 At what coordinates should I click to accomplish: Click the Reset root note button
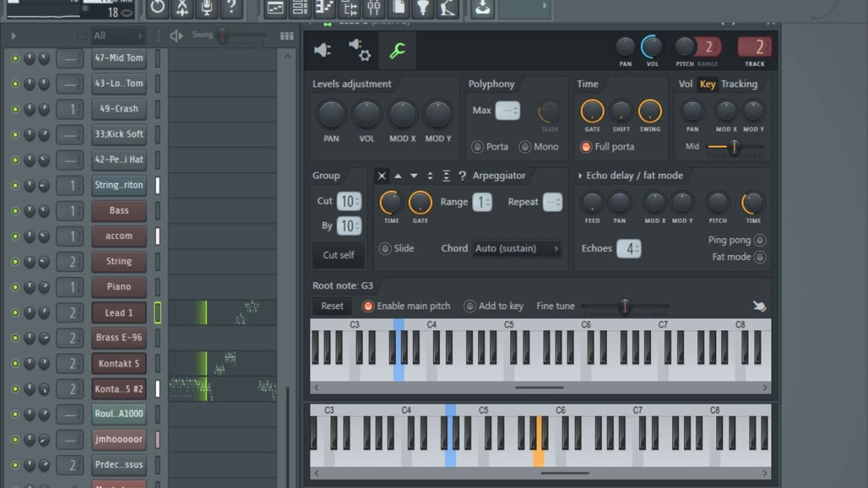[332, 306]
